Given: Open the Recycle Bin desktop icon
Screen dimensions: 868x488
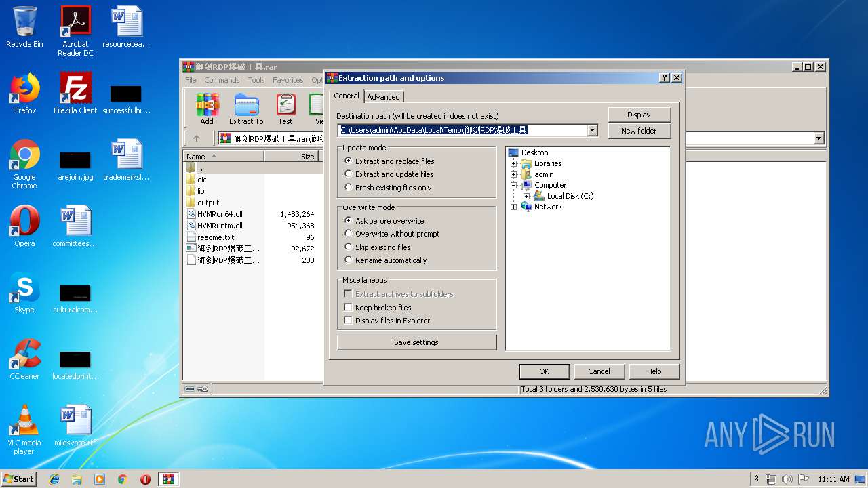Looking at the screenshot, I should click(24, 27).
